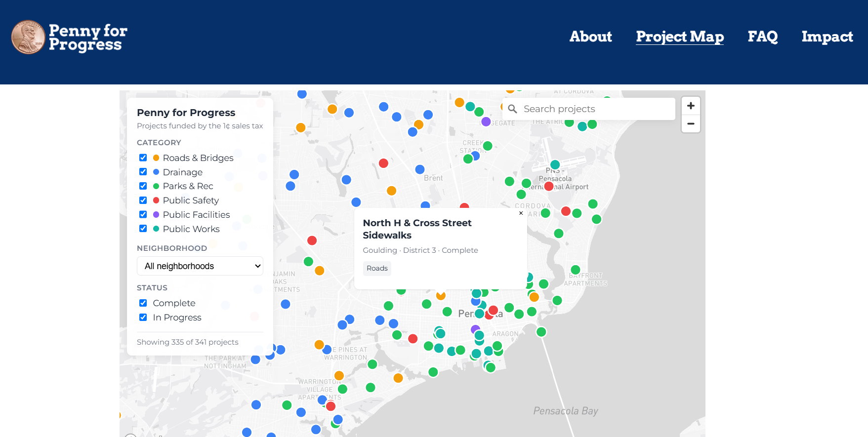This screenshot has width=868, height=437.
Task: Click the orange marker under the popup tip
Action: point(441,295)
